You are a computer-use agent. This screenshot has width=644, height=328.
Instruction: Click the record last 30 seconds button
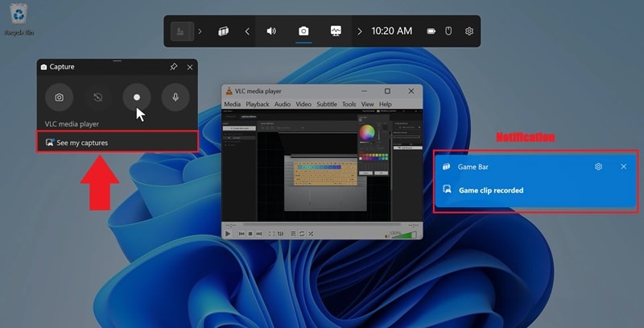[97, 98]
